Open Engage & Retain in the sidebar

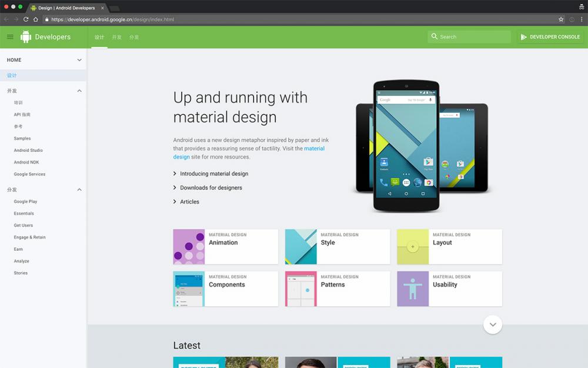click(29, 237)
